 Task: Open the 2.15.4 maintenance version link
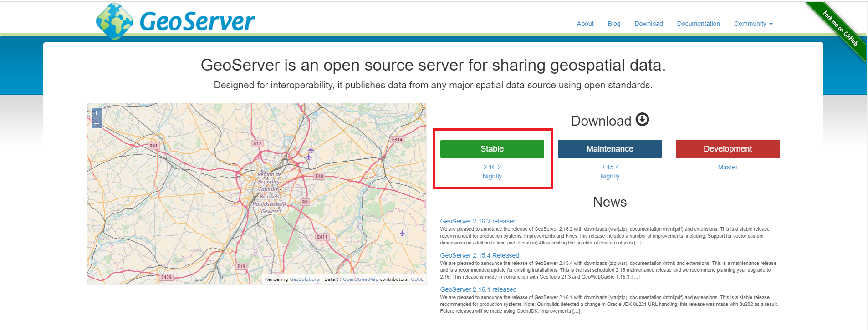pyautogui.click(x=610, y=167)
